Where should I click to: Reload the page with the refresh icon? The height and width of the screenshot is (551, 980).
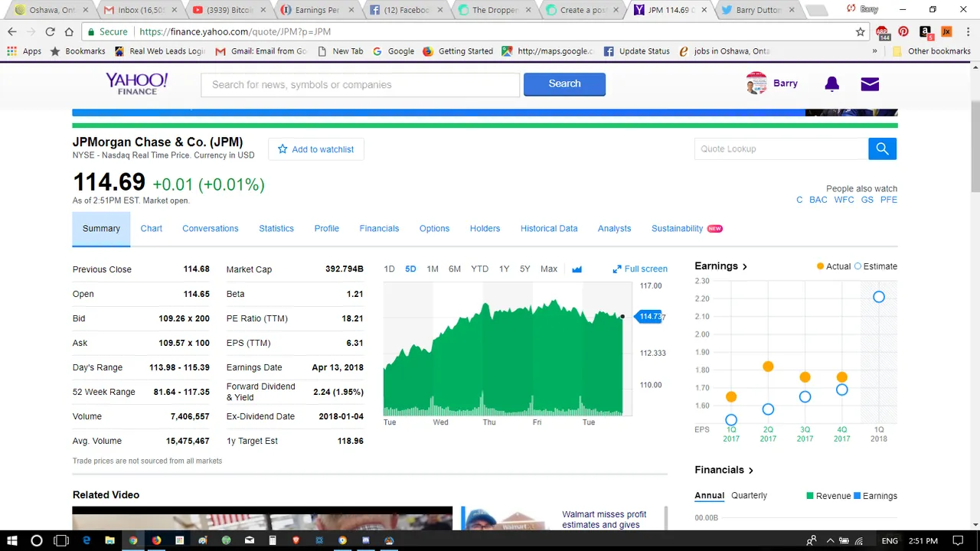50,31
